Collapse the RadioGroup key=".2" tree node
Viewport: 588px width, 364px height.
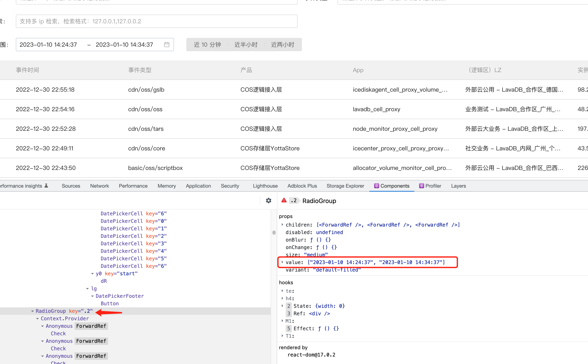(33, 311)
